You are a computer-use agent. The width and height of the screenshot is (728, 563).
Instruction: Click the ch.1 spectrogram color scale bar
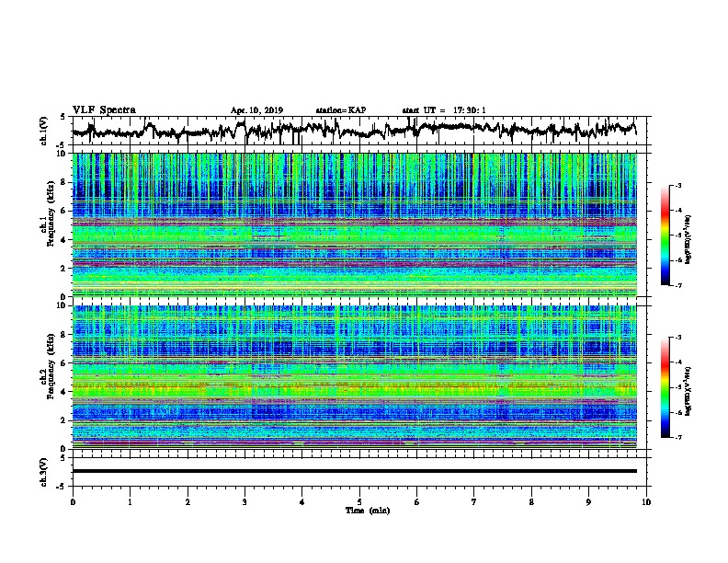coord(665,236)
